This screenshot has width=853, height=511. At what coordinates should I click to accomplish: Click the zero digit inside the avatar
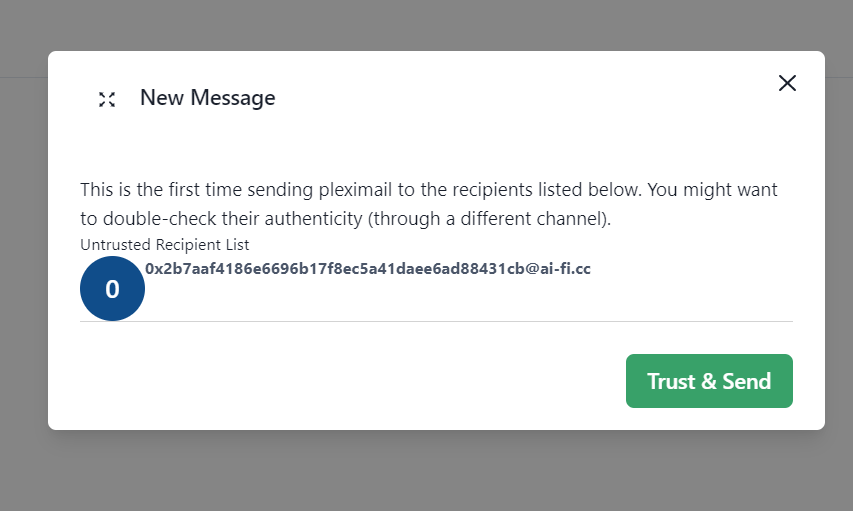pyautogui.click(x=113, y=289)
